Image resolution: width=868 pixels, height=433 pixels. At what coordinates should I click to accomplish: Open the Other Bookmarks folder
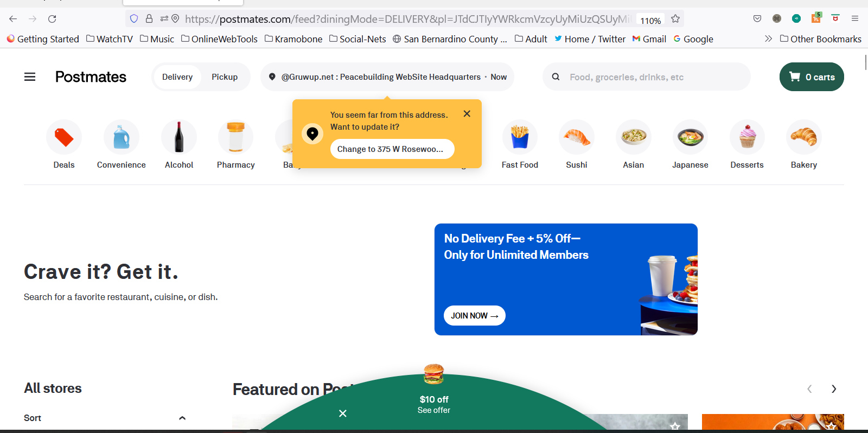coord(820,39)
